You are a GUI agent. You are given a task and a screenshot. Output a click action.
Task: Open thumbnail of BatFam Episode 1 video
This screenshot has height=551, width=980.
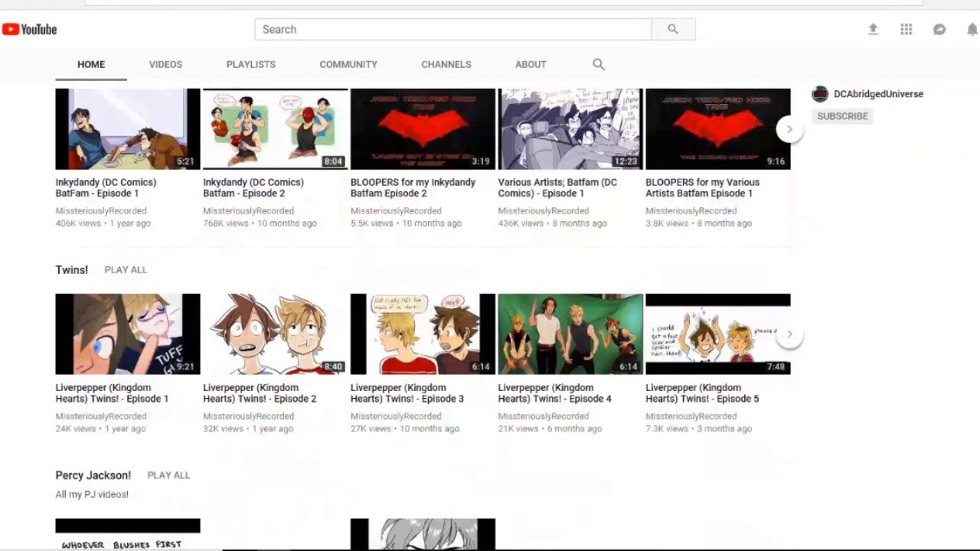click(128, 129)
